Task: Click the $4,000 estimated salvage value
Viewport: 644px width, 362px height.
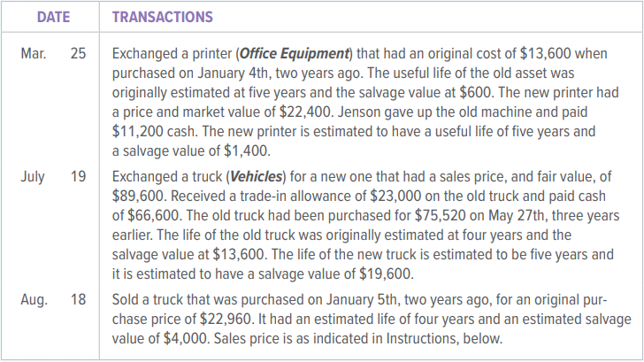Action: pyautogui.click(x=187, y=339)
